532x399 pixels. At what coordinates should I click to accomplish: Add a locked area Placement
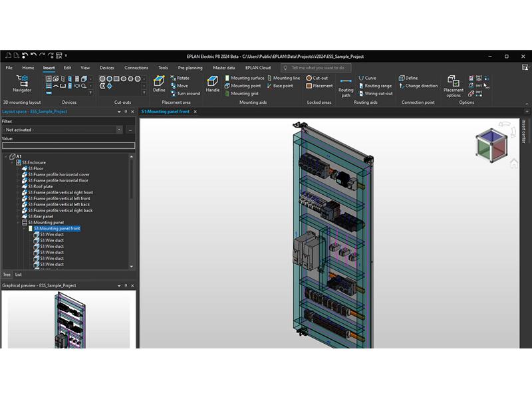(x=319, y=86)
